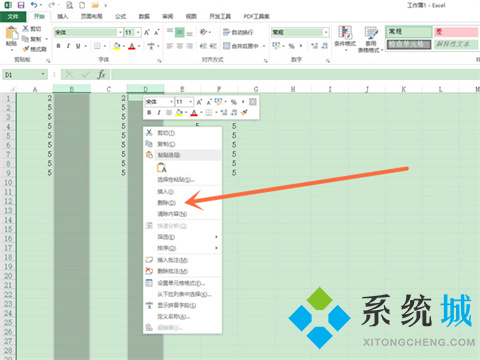Image resolution: width=480 pixels, height=360 pixels.
Task: Apply the red font color in ribbon
Action: click(x=132, y=46)
